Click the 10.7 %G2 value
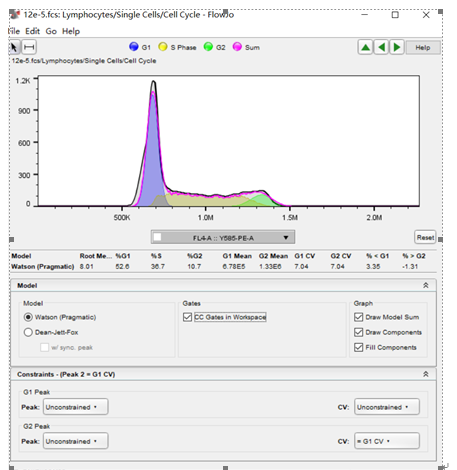457x470 pixels. point(194,267)
